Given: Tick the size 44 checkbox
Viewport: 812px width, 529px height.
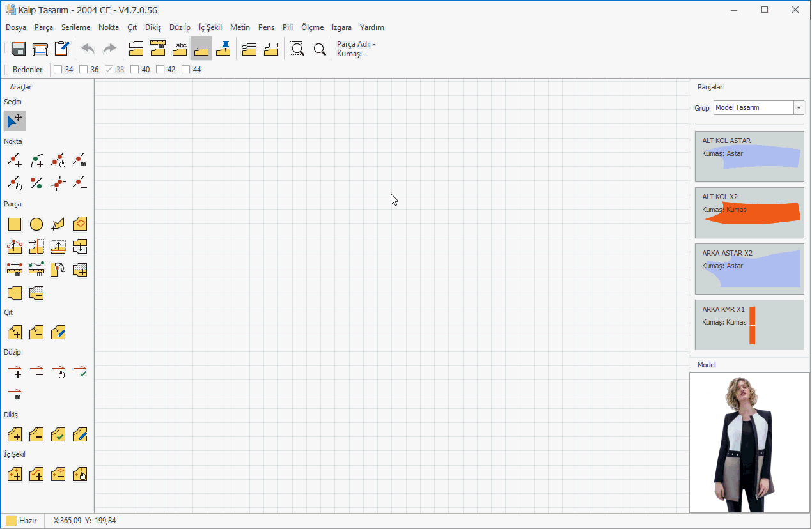Looking at the screenshot, I should tap(186, 70).
